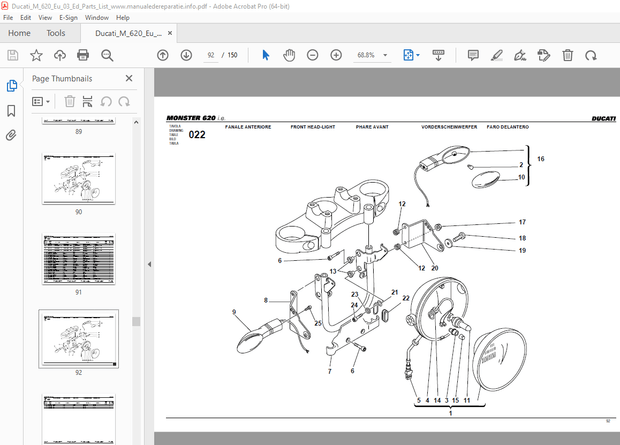The image size is (620, 445).
Task: Select the Ducati_M_620_Eu document tab
Action: (x=128, y=33)
